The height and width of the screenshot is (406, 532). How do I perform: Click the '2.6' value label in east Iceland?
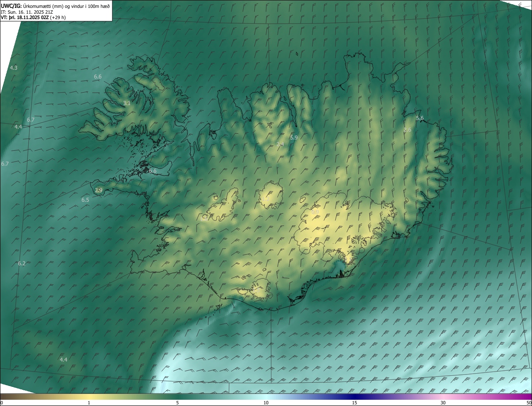point(407,130)
